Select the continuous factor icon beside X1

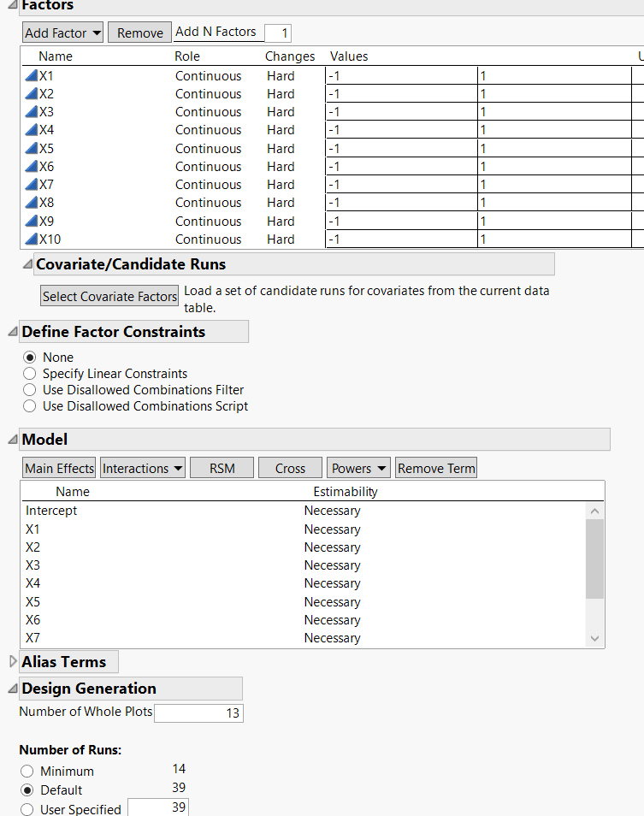tap(29, 75)
